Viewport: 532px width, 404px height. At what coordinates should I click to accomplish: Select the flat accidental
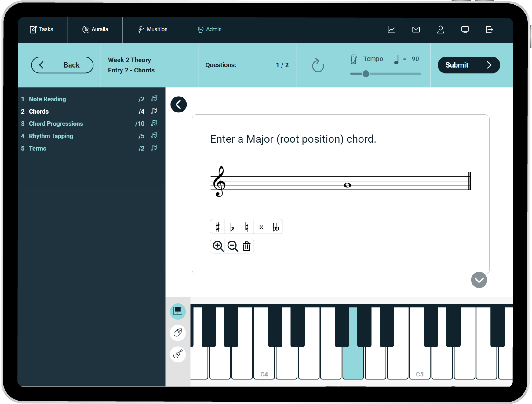[x=232, y=227]
